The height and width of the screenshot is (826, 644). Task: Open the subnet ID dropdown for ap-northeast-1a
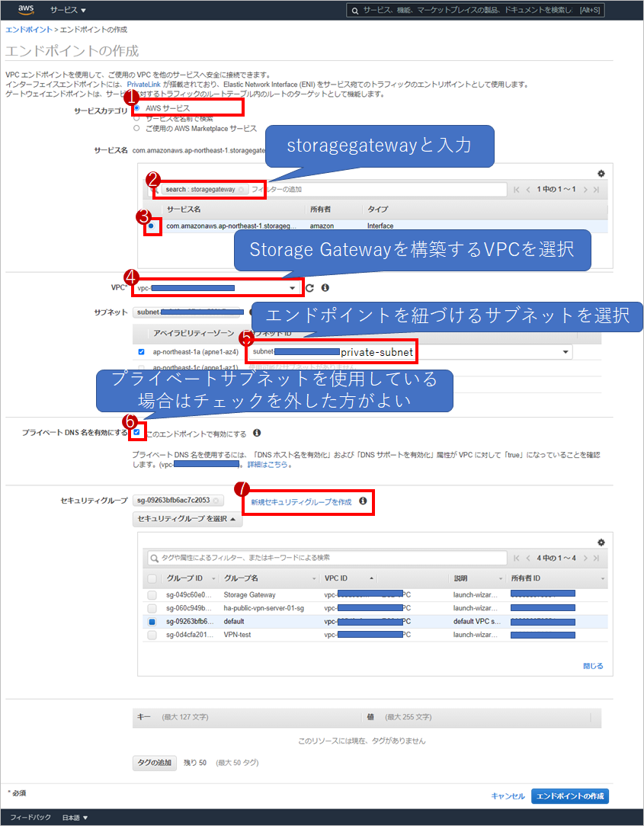(411, 352)
